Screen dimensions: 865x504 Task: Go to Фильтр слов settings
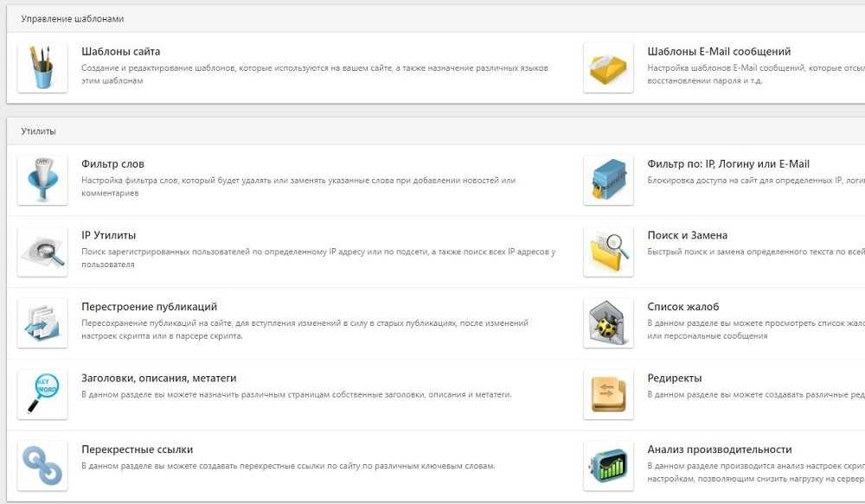tap(112, 163)
